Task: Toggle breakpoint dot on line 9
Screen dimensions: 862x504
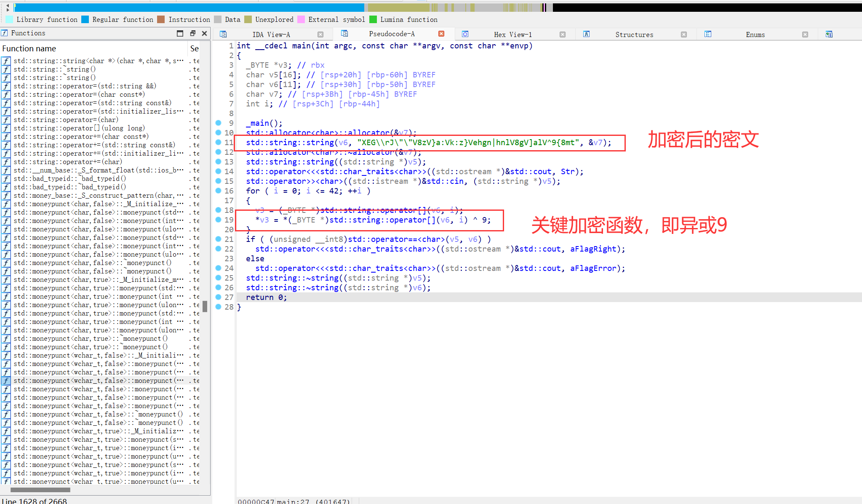Action: click(x=218, y=123)
